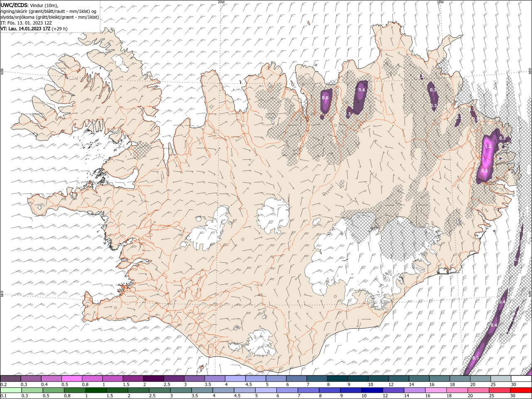The height and width of the screenshot is (399, 532).
Task: Select bottom-row swatch starting at 3.5
Action: click(202, 390)
